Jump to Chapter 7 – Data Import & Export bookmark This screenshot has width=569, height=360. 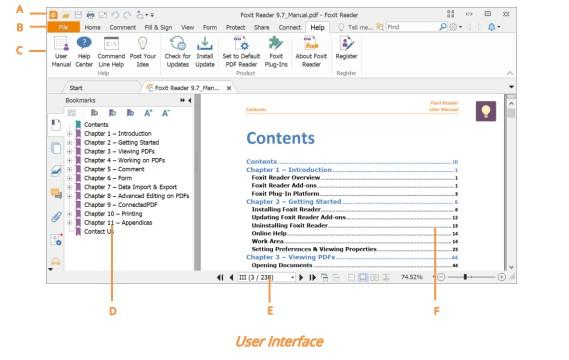click(x=130, y=187)
